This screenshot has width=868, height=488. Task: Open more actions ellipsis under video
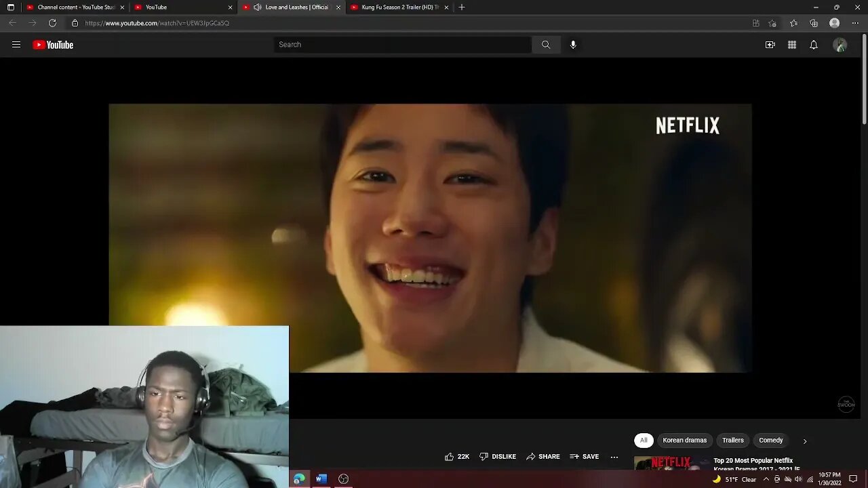tap(614, 457)
